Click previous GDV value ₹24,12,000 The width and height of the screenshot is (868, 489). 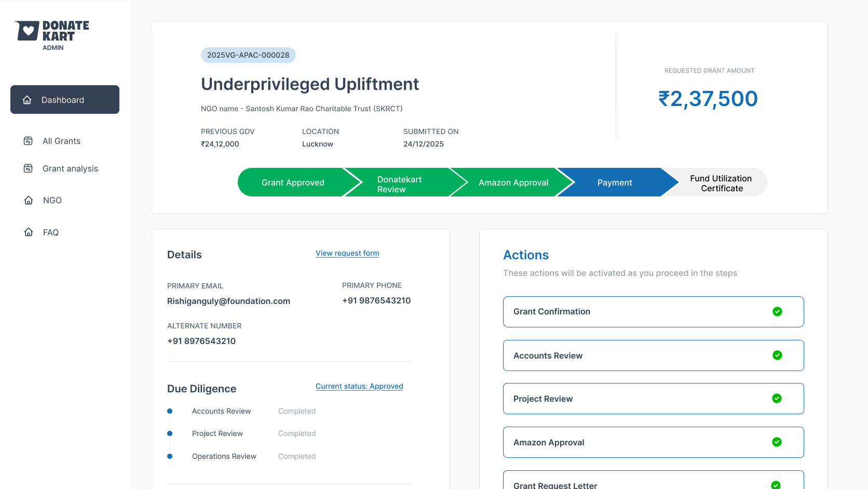click(220, 144)
